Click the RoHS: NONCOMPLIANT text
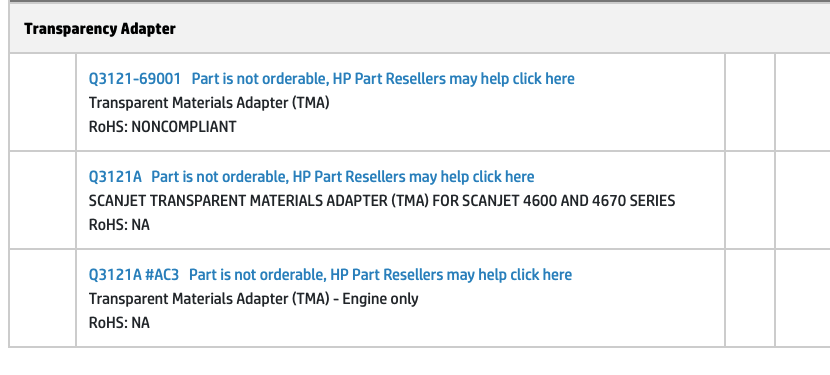Viewport: 830px width, 375px height. (162, 127)
